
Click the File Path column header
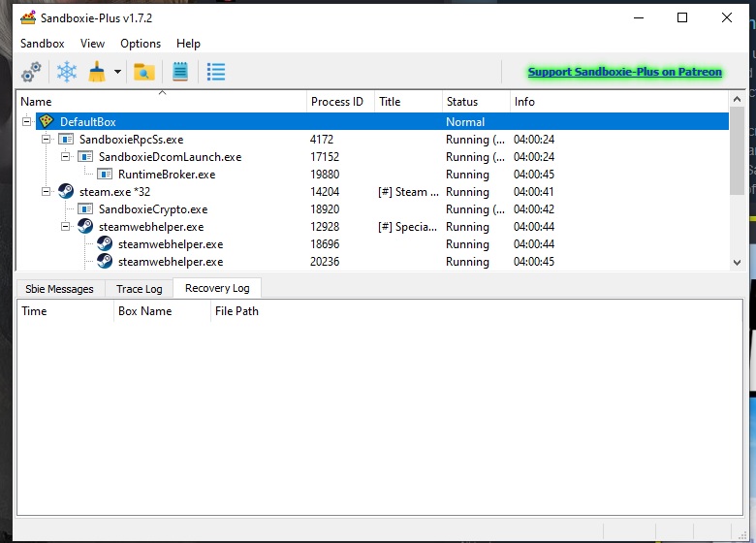pyautogui.click(x=476, y=311)
